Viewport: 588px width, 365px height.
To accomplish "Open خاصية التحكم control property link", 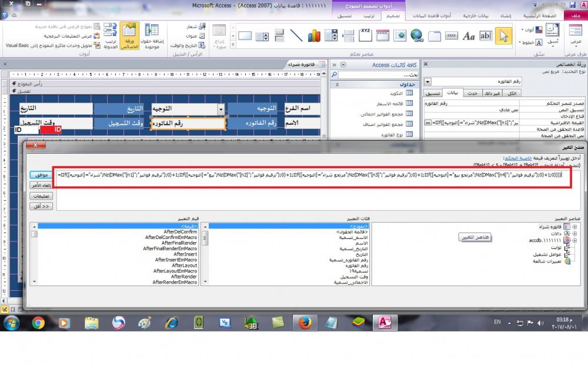I will tap(518, 158).
